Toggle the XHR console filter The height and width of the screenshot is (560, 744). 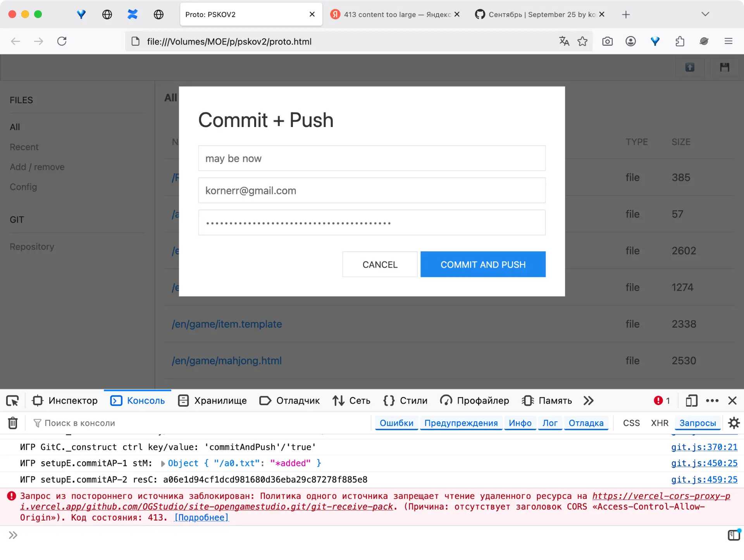[660, 423]
